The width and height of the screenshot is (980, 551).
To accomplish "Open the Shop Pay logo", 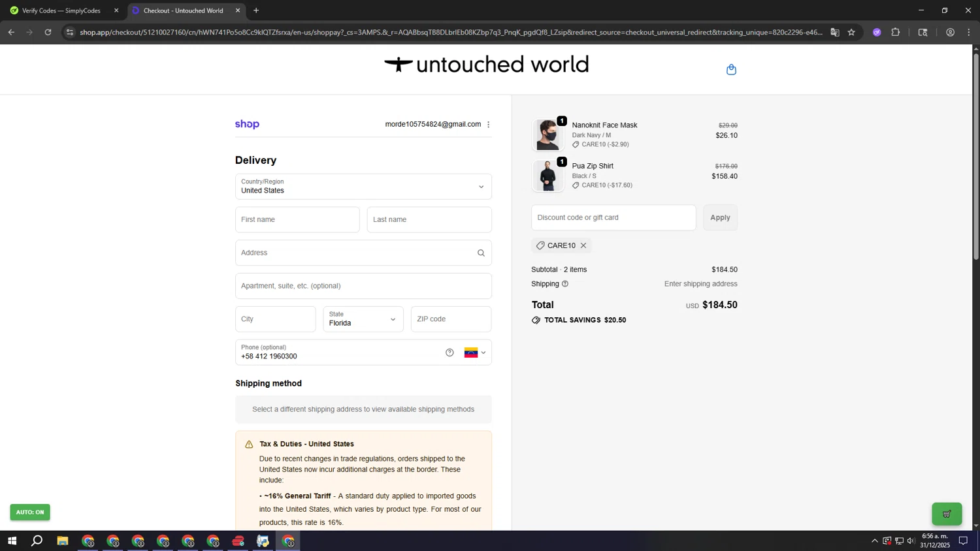I will (247, 124).
